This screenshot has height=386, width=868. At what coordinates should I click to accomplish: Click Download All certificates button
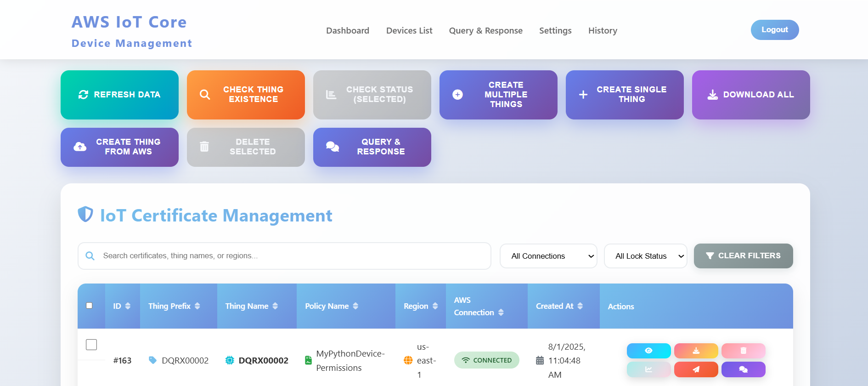pyautogui.click(x=750, y=95)
